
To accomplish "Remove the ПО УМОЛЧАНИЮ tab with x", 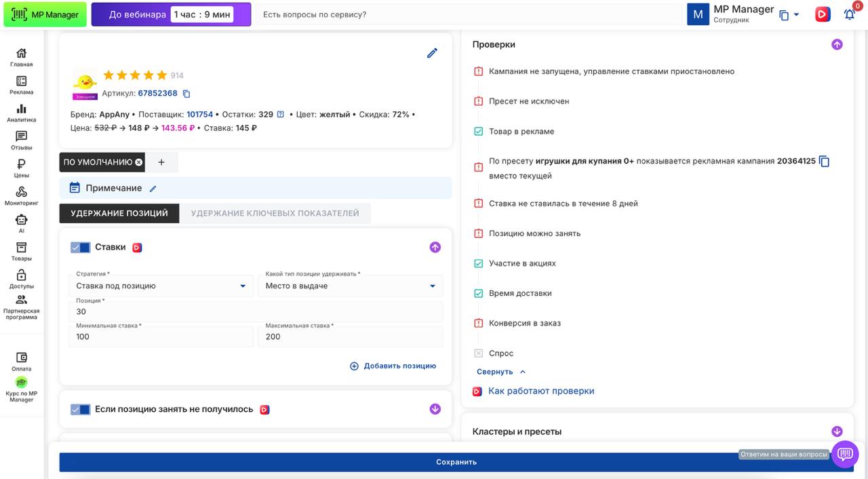I will tap(139, 162).
